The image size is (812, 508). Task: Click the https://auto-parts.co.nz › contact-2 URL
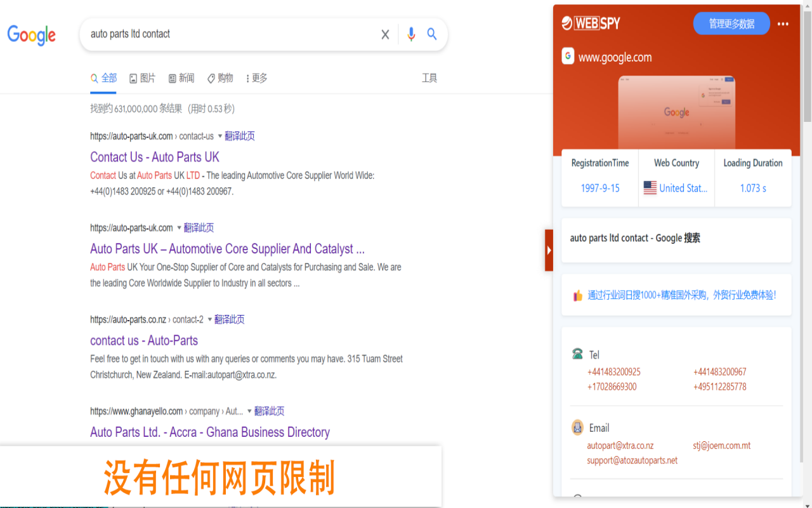[x=147, y=319]
